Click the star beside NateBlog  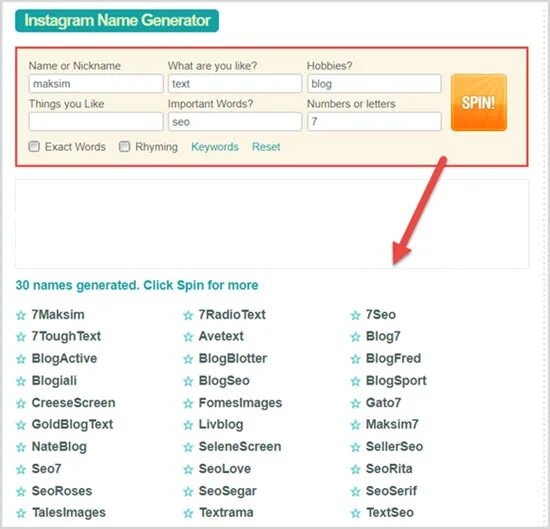[21, 447]
